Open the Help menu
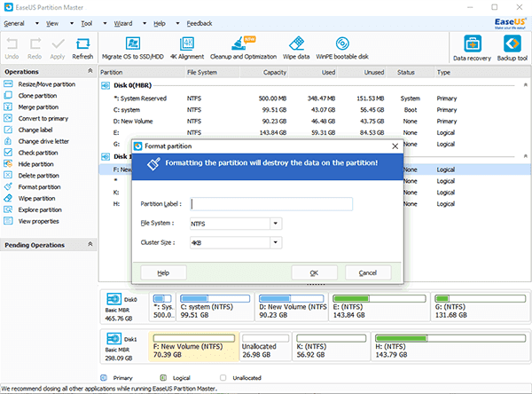Screen dimensions: 532x394 pyautogui.click(x=160, y=23)
